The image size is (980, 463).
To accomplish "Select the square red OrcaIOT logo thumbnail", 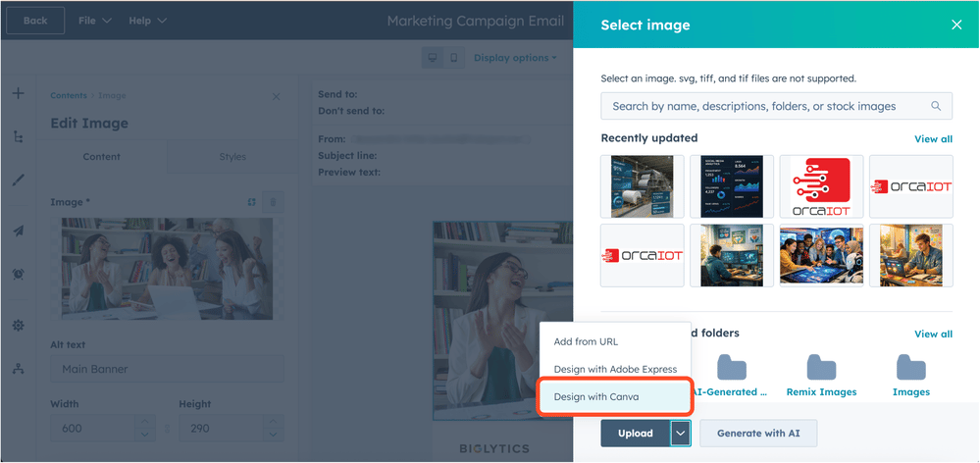I will tap(821, 186).
